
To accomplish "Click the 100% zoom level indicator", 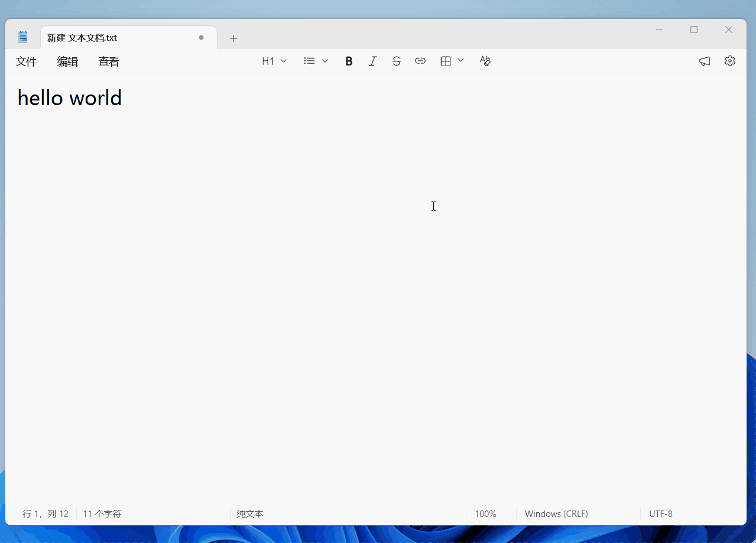I will click(485, 514).
